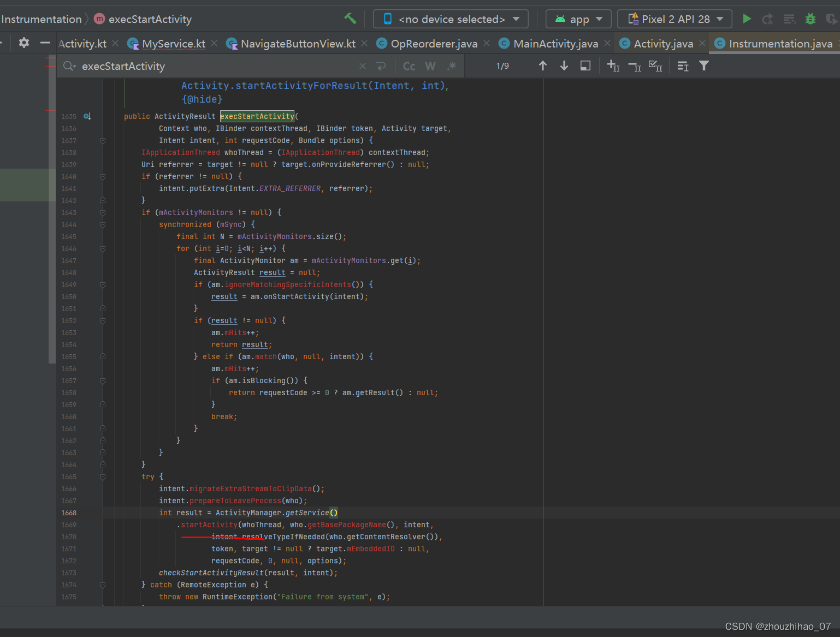Collapse the if referrer block at line 1640
The width and height of the screenshot is (840, 637).
click(x=103, y=176)
